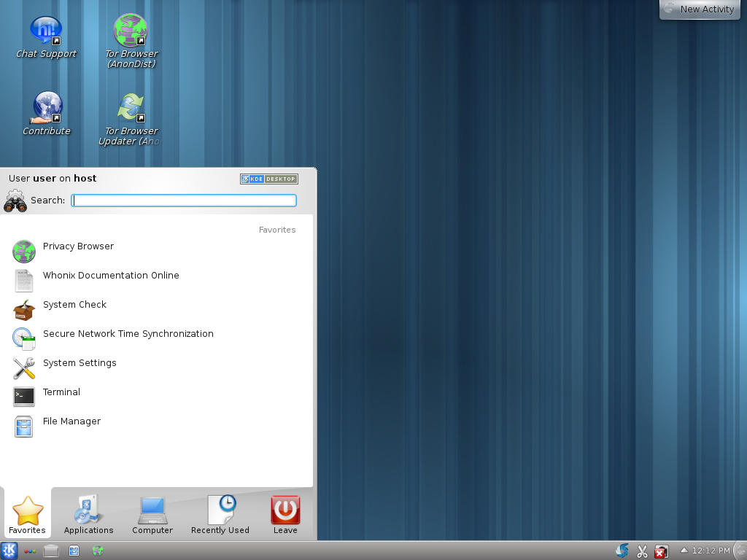Switch to the Computer tab
Viewport: 747px width, 560px height.
(x=152, y=515)
